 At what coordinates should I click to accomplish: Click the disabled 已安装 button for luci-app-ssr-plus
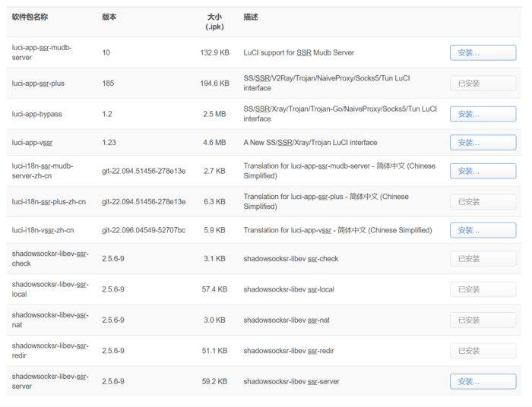(x=483, y=84)
